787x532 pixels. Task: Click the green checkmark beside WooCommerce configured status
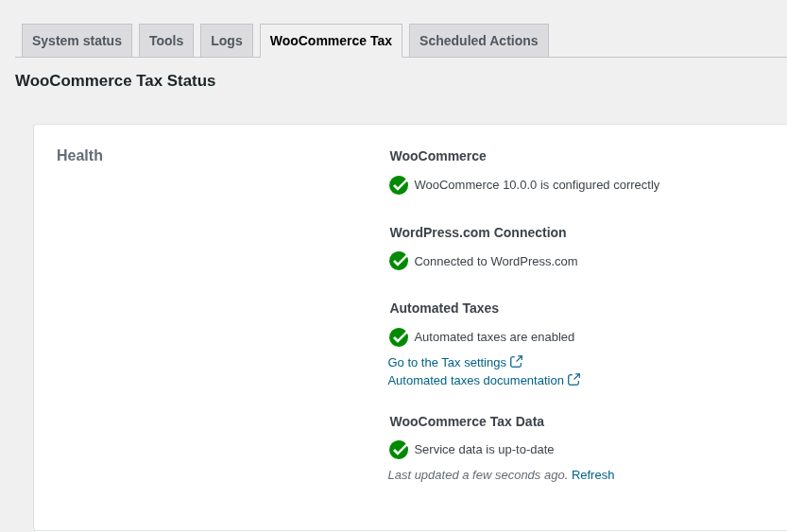399,185
